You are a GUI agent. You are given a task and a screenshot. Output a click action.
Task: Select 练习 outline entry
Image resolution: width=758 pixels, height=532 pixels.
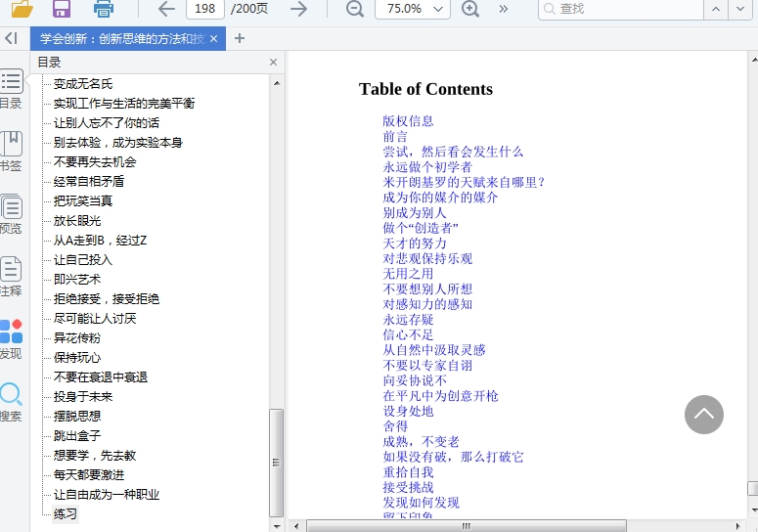point(66,514)
